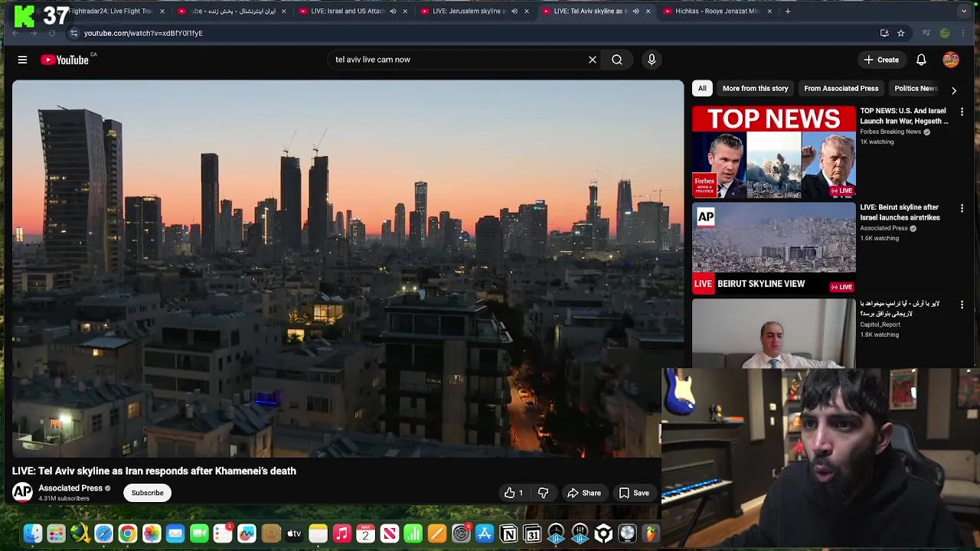Like the video with thumbs up
The image size is (980, 551).
point(514,493)
